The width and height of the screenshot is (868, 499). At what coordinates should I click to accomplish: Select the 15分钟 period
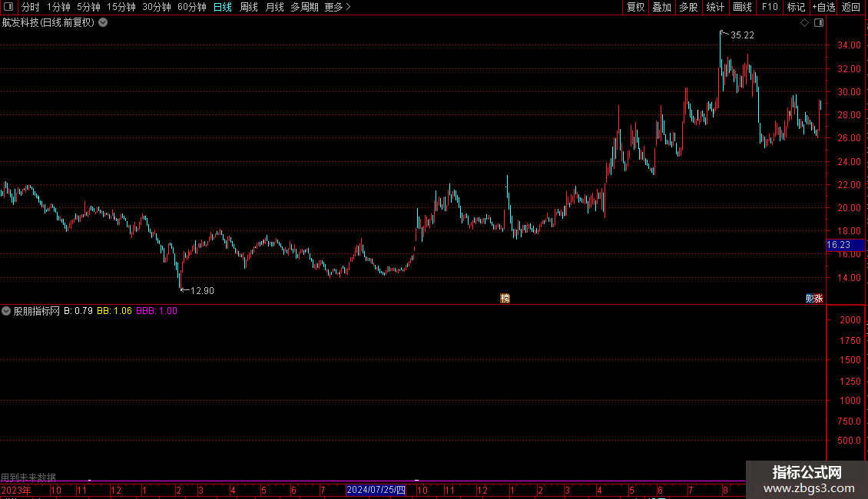click(x=121, y=7)
